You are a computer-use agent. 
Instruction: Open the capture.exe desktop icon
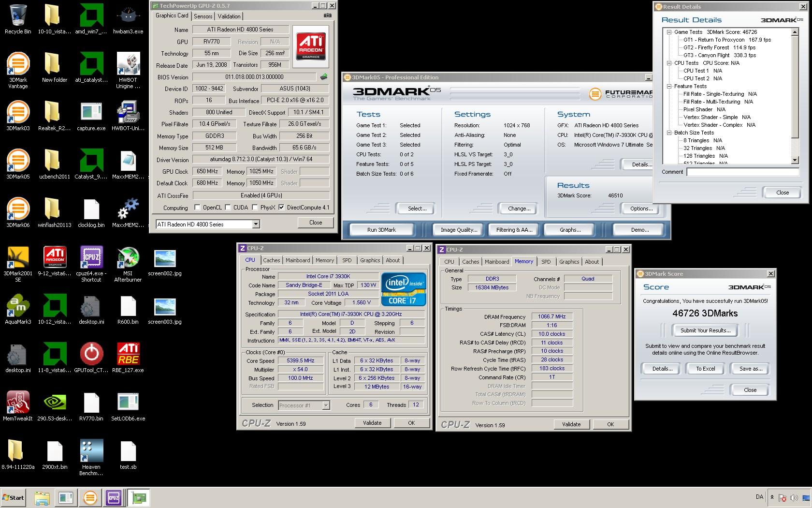pos(91,115)
